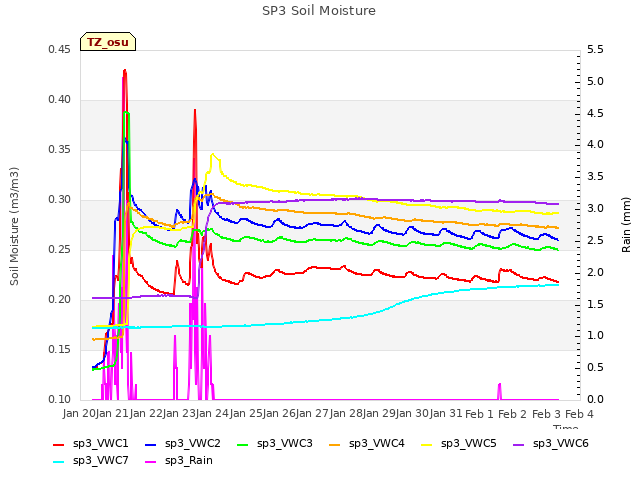This screenshot has height=480, width=640.
Task: Click the purple sp3_VWC6 legend swatch
Action: pos(519,444)
